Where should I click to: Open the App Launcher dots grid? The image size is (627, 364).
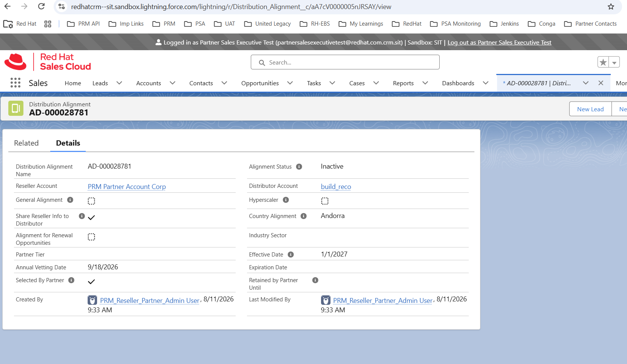pos(15,83)
